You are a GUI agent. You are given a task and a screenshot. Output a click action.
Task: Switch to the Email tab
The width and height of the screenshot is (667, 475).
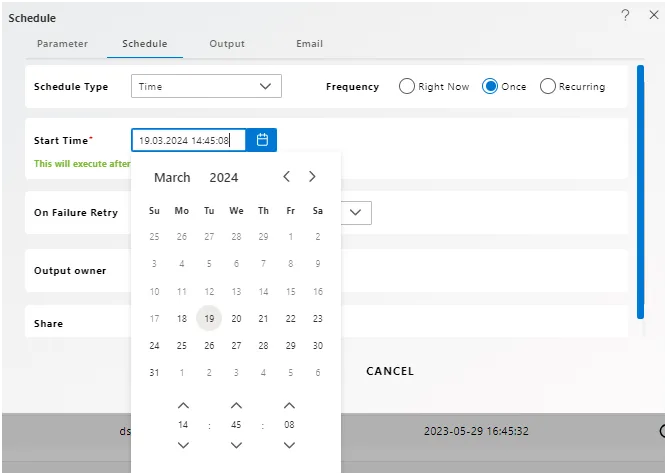point(310,44)
